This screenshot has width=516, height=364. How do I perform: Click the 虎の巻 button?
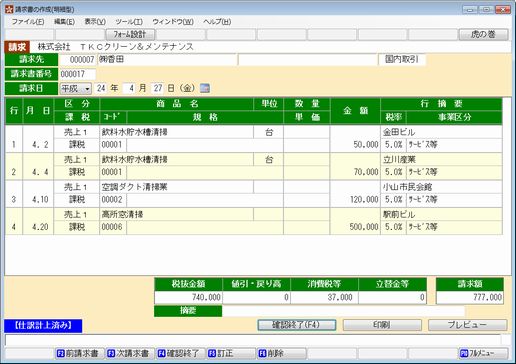[x=483, y=34]
